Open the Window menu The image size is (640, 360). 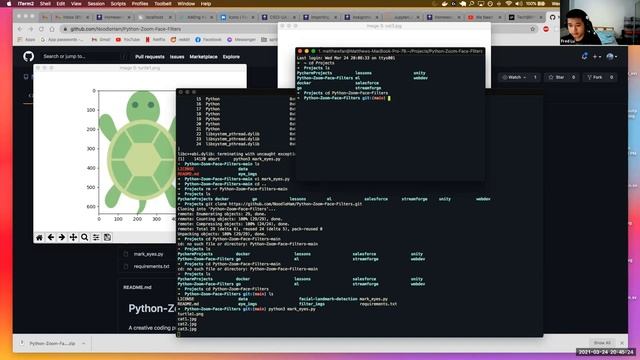pyautogui.click(x=186, y=4)
